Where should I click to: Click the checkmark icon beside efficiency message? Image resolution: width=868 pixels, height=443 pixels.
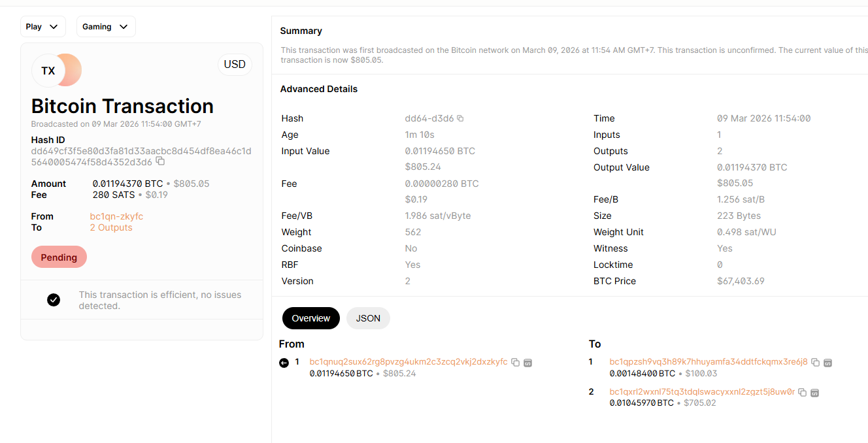54,300
